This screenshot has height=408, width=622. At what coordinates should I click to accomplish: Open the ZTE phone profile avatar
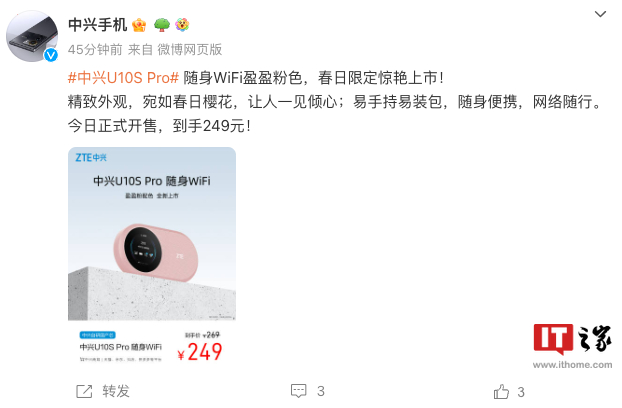32,36
